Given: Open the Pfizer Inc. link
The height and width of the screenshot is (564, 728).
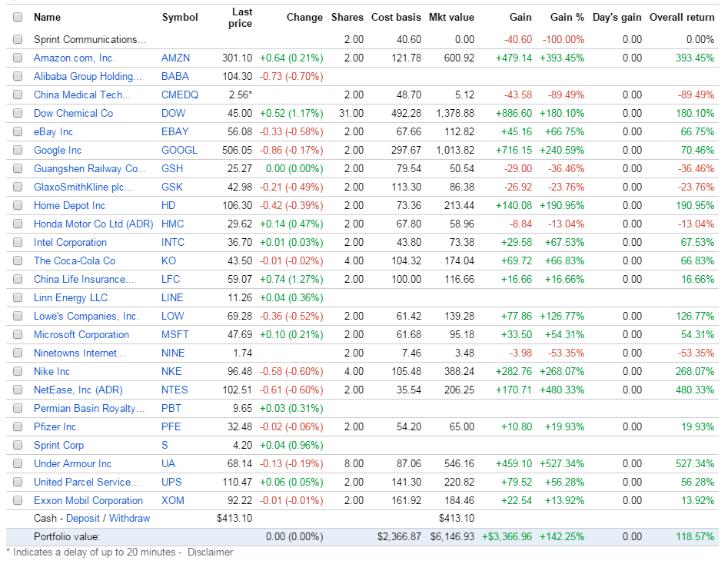Looking at the screenshot, I should click(56, 426).
